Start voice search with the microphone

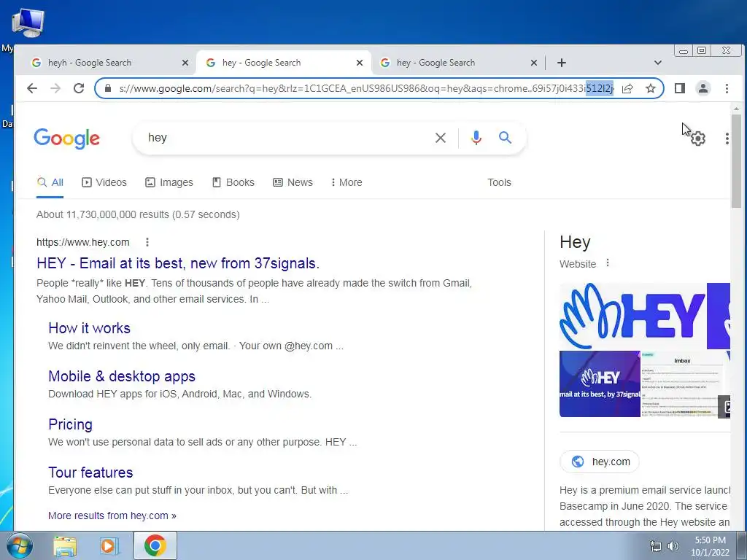pos(476,138)
